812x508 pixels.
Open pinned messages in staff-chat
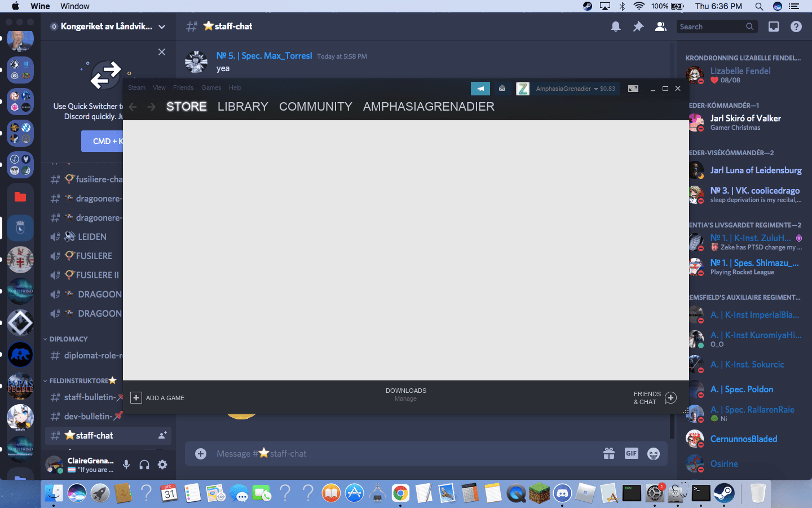click(x=638, y=26)
